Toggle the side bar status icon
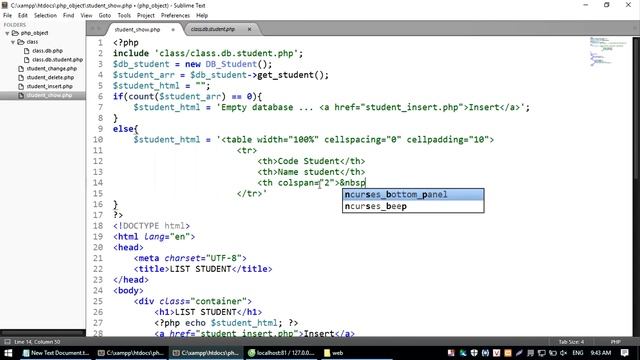 pyautogui.click(x=7, y=342)
